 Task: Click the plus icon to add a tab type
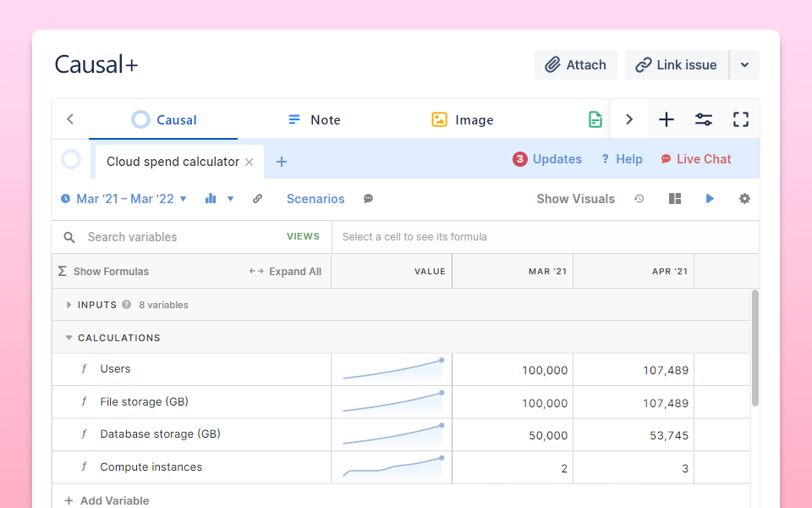point(667,119)
